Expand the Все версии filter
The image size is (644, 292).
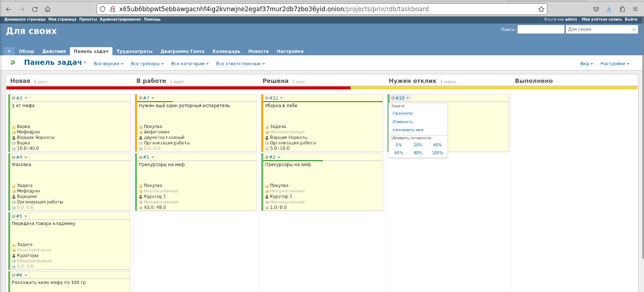click(108, 64)
